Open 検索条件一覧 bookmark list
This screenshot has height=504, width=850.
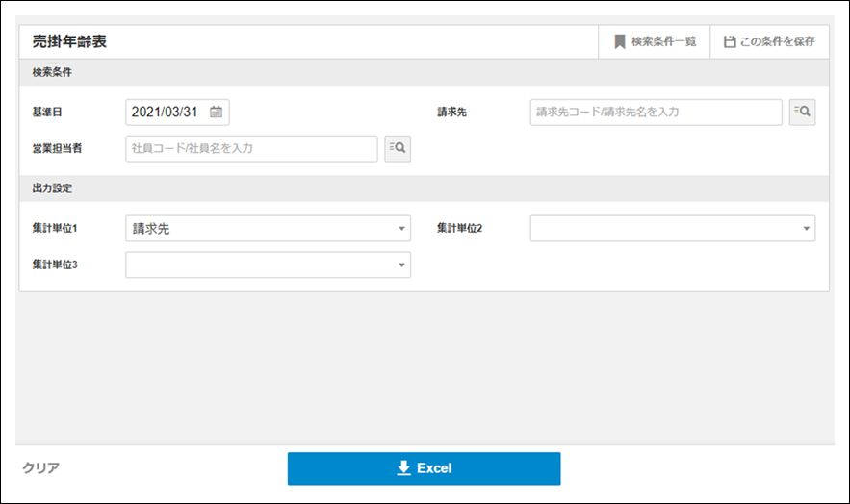tap(655, 41)
